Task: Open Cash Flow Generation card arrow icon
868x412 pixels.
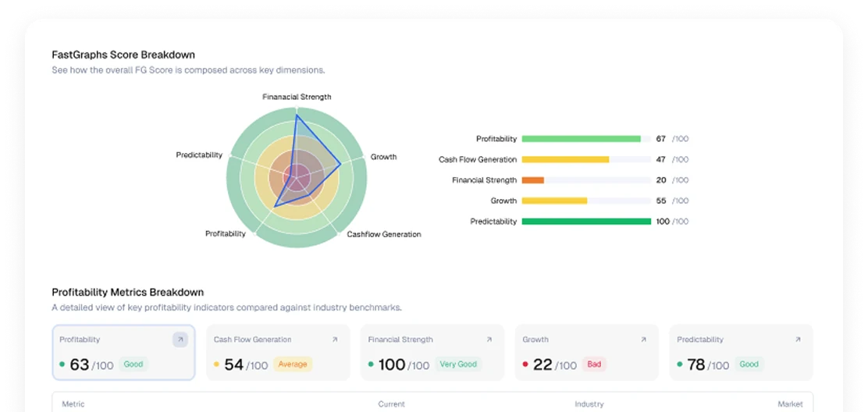Action: (x=334, y=339)
